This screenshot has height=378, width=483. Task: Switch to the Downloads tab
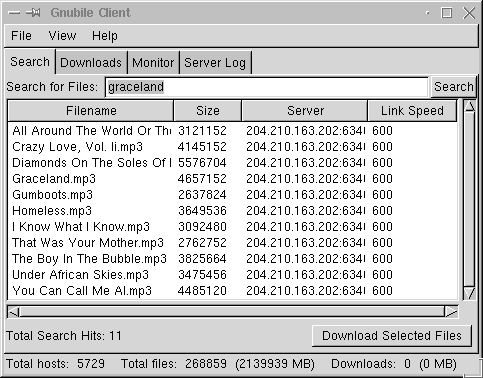91,63
